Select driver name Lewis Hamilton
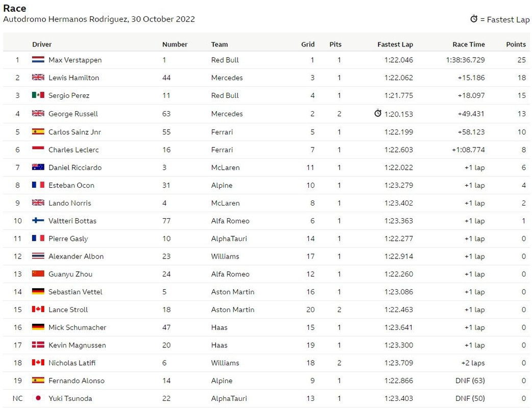This screenshot has height=408, width=532. click(x=74, y=78)
